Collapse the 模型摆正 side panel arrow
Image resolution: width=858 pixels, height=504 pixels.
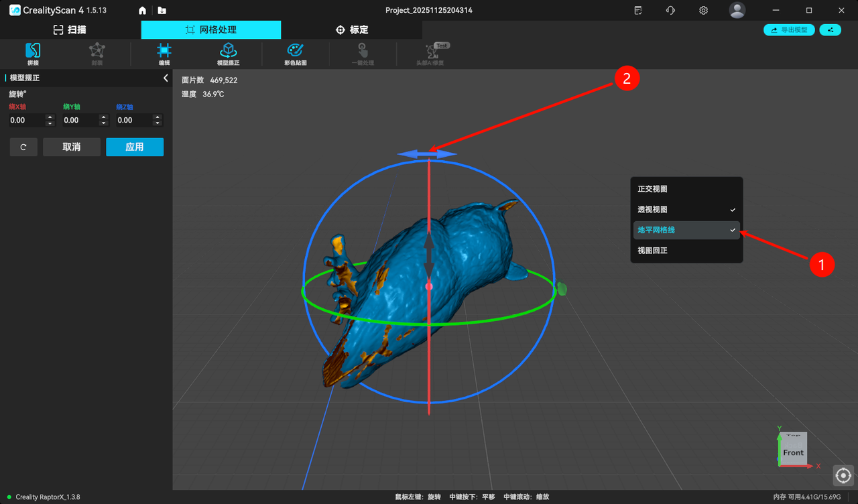pyautogui.click(x=166, y=78)
